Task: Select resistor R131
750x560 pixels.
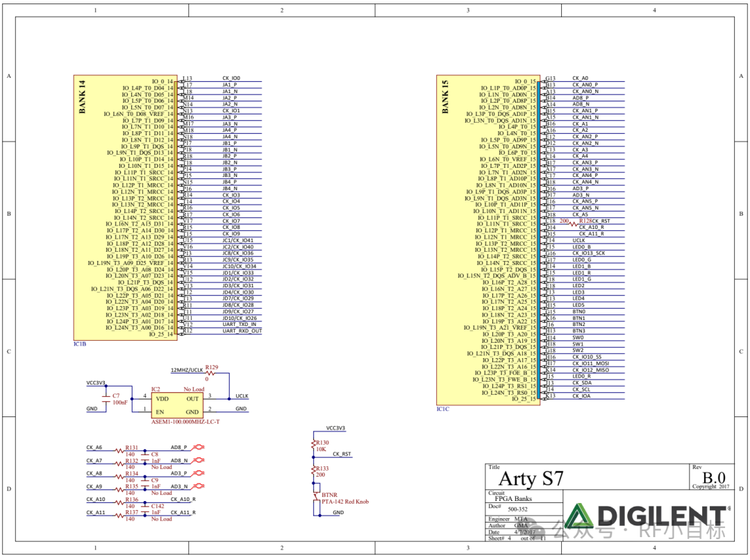Action: click(x=131, y=448)
